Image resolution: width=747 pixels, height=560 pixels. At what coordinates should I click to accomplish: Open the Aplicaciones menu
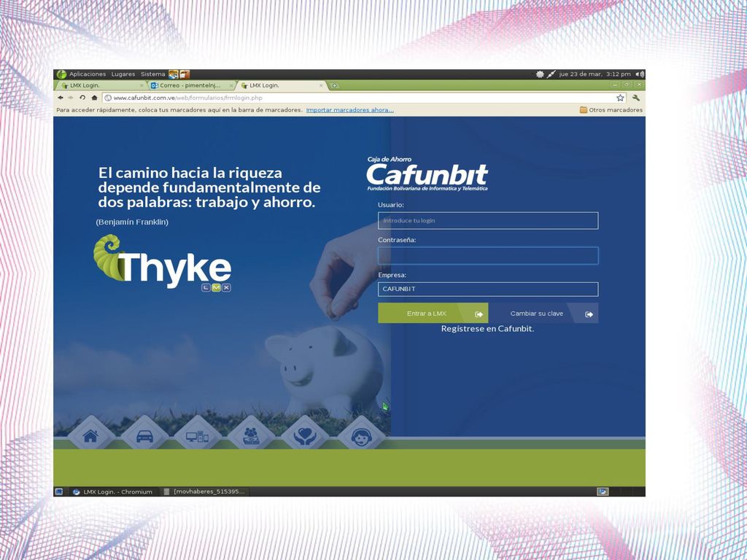click(88, 74)
